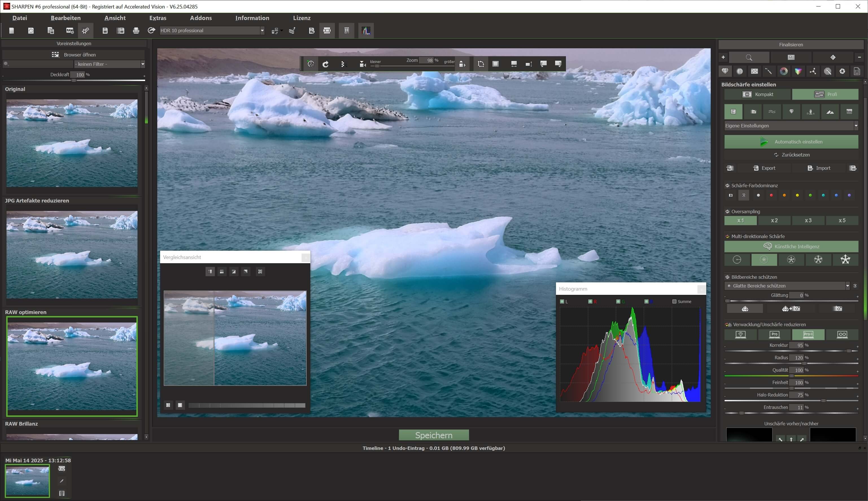Click the Pro deblur mode icon

(x=774, y=334)
